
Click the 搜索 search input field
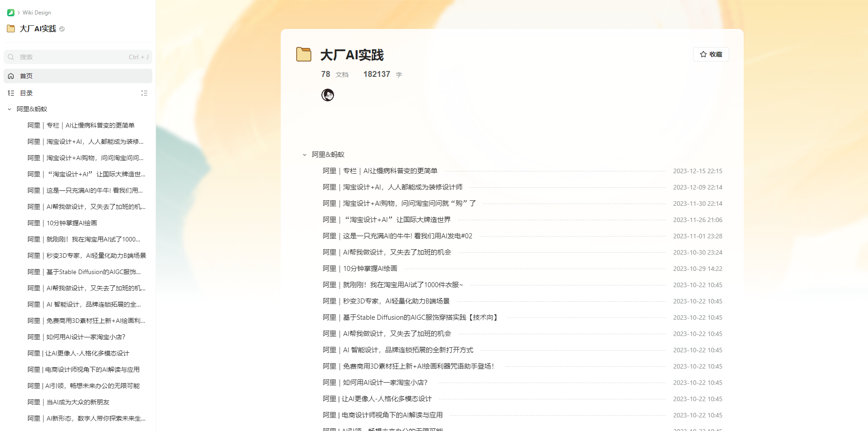point(72,57)
